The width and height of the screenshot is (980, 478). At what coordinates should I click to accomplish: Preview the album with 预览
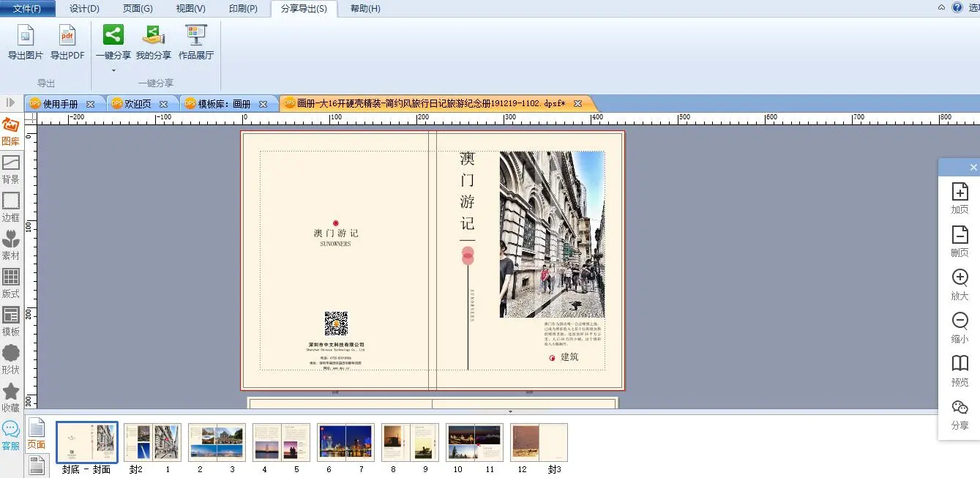[960, 371]
